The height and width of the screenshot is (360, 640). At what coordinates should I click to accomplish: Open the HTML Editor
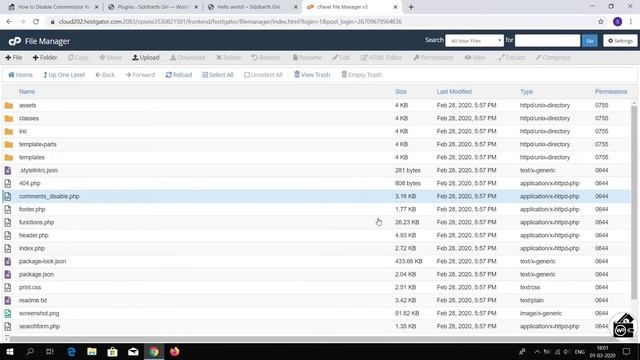tap(381, 58)
